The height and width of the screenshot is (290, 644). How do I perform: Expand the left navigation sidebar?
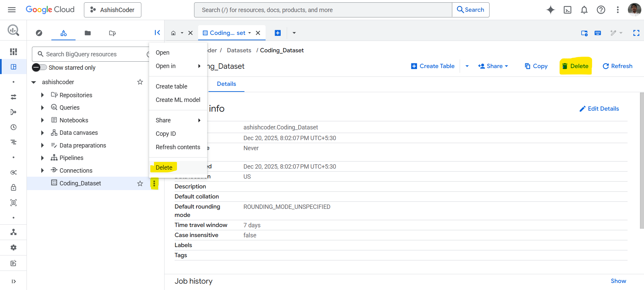(13, 281)
